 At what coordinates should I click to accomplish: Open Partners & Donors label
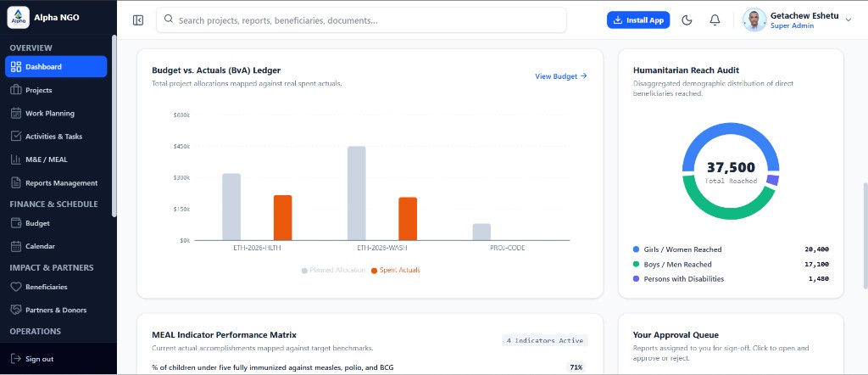click(x=56, y=311)
